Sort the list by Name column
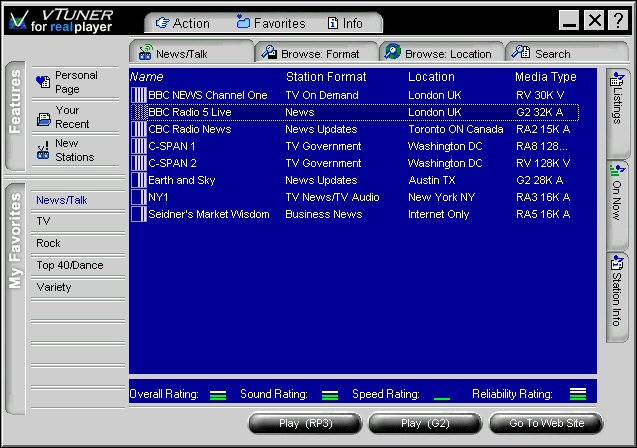The image size is (637, 448). coord(147,77)
